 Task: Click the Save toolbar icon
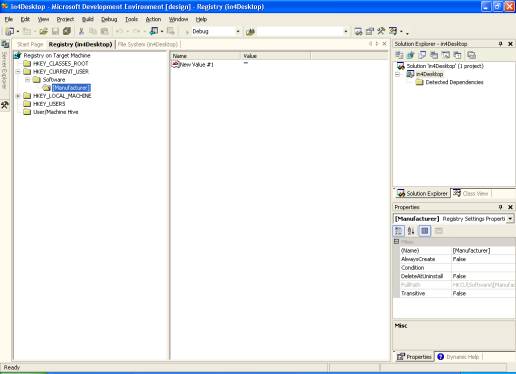point(55,31)
